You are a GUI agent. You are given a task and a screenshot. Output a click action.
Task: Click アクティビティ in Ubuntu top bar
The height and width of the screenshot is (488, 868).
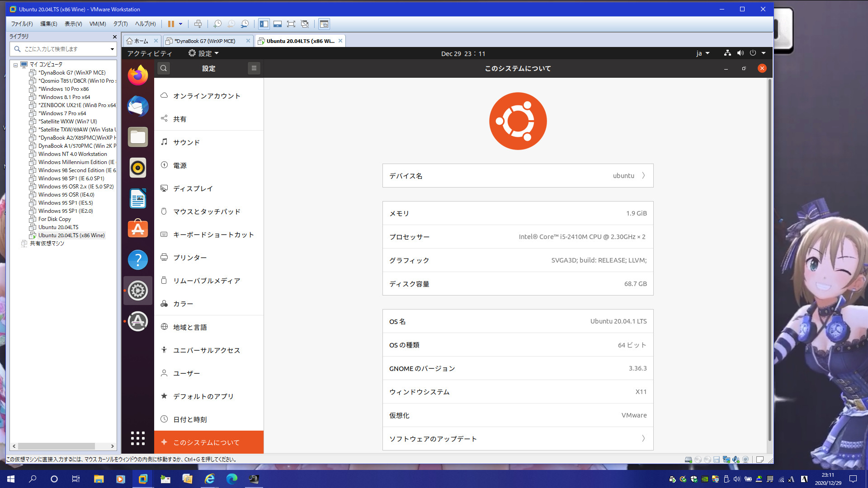150,53
